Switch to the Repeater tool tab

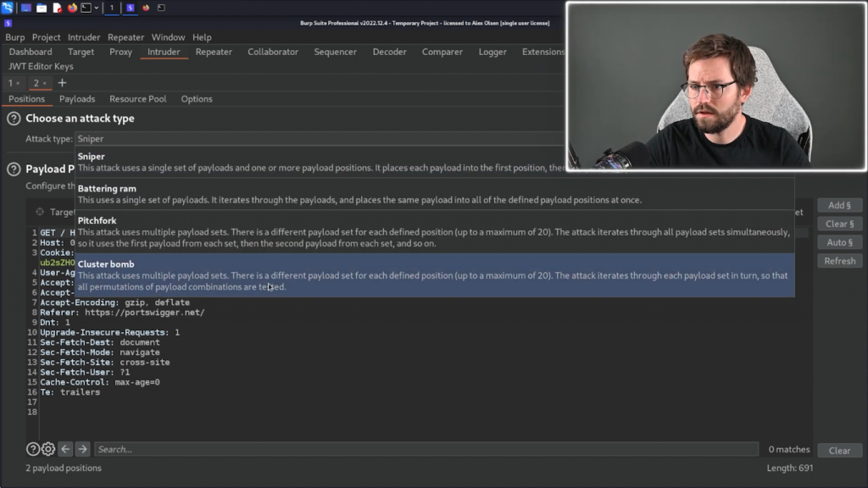tap(214, 52)
